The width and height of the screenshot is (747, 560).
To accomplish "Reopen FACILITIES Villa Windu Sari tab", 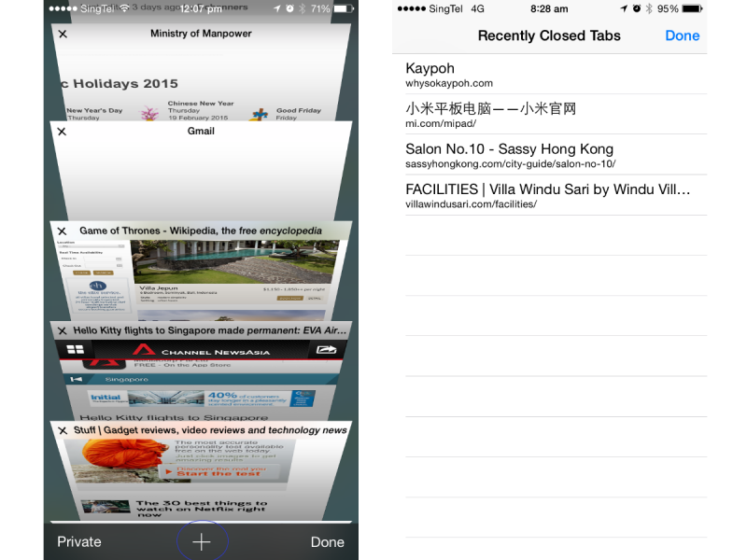I will 556,195.
